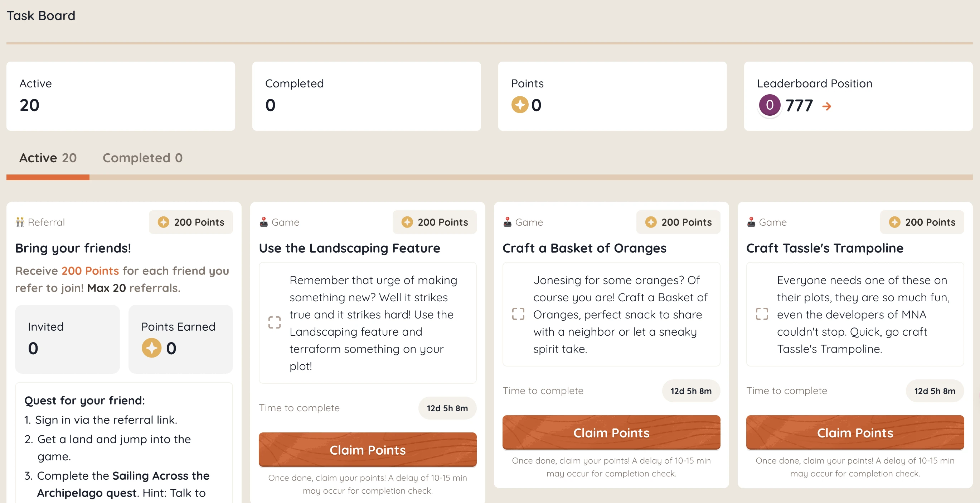Switch to the Completed 0 tab

tap(142, 157)
